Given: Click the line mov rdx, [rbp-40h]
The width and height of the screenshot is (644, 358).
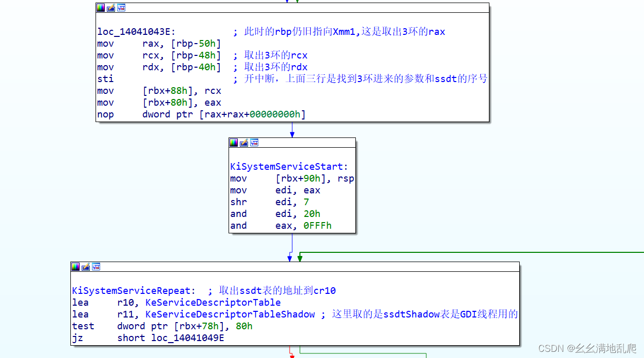Looking at the screenshot, I should [x=159, y=67].
